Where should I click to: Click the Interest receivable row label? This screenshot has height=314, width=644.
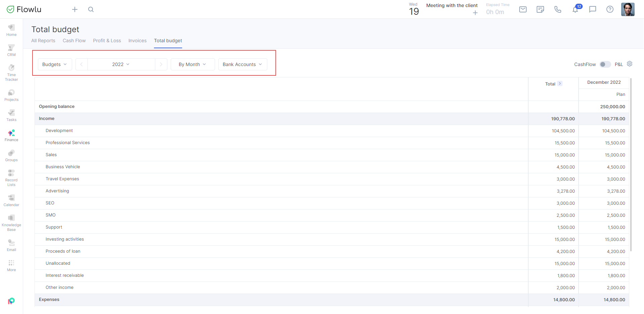point(65,275)
